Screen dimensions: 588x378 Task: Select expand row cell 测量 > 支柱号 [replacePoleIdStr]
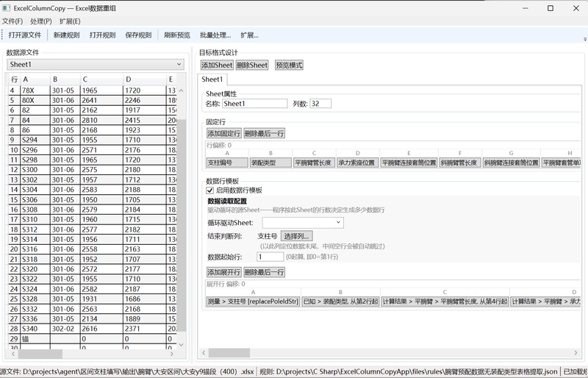coord(253,302)
